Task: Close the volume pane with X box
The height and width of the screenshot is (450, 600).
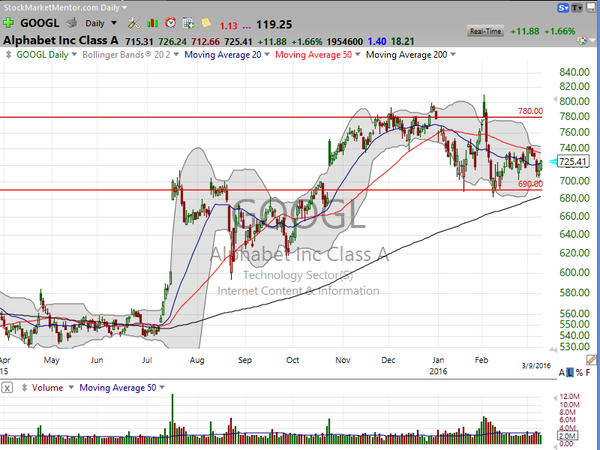Action: [7, 388]
